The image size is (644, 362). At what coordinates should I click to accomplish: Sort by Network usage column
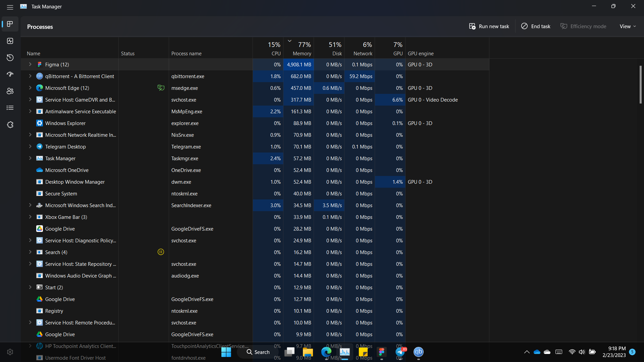(360, 48)
